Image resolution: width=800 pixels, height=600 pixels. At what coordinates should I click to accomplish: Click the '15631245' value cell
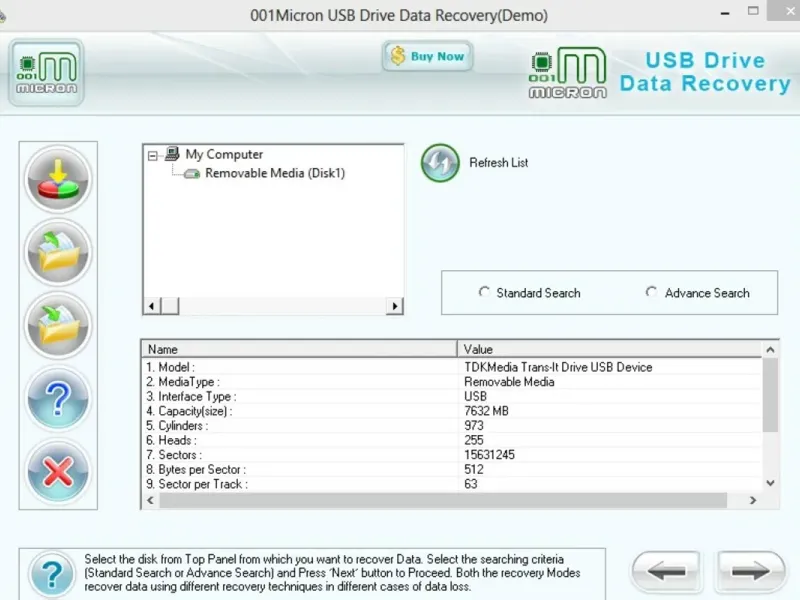489,455
